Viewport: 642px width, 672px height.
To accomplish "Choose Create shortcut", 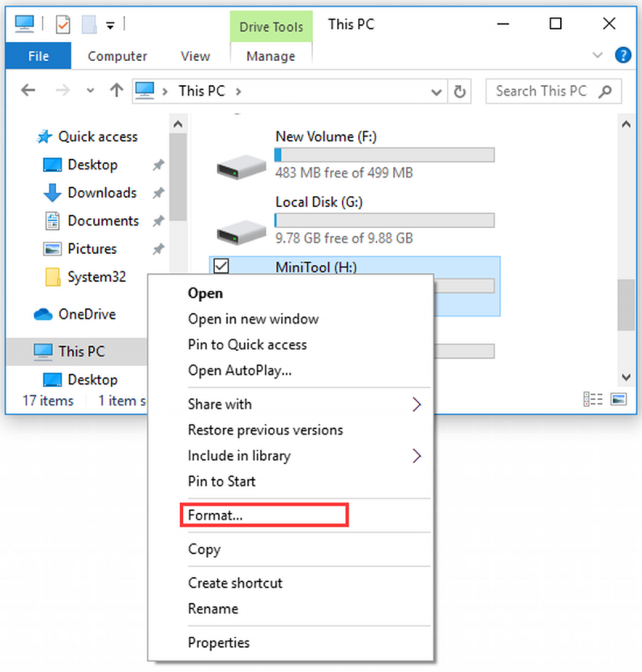I will (235, 583).
